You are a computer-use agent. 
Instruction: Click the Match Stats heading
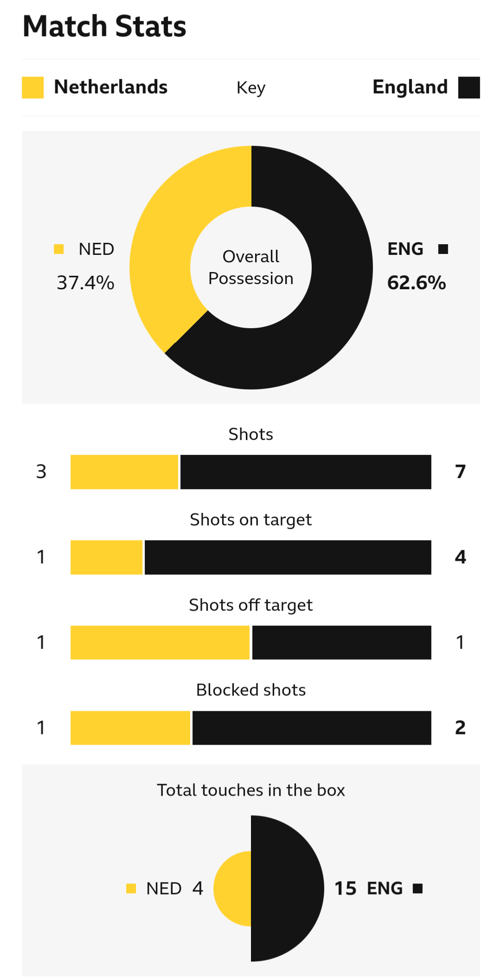pyautogui.click(x=104, y=26)
